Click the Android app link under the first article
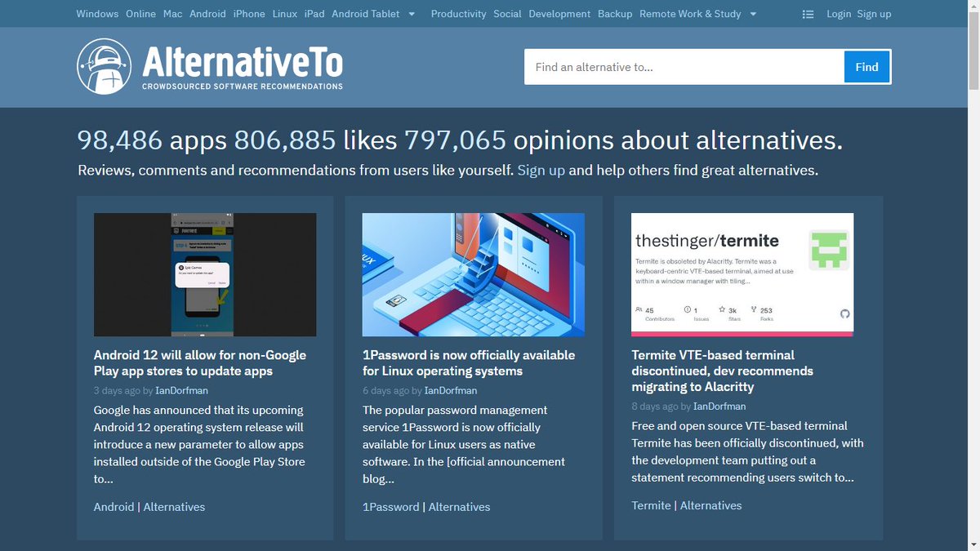This screenshot has height=551, width=980. coord(114,506)
